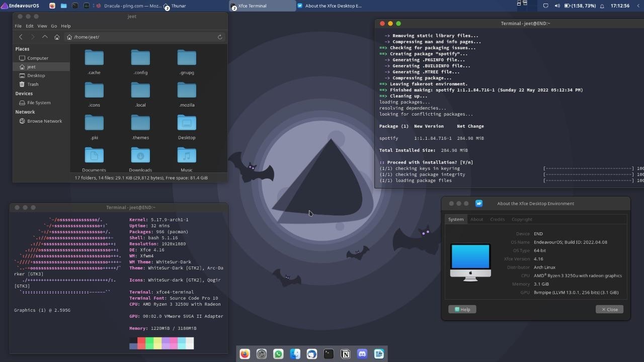The height and width of the screenshot is (362, 644).
Task: Open Thunderbird mail from the dock
Action: [x=312, y=354]
